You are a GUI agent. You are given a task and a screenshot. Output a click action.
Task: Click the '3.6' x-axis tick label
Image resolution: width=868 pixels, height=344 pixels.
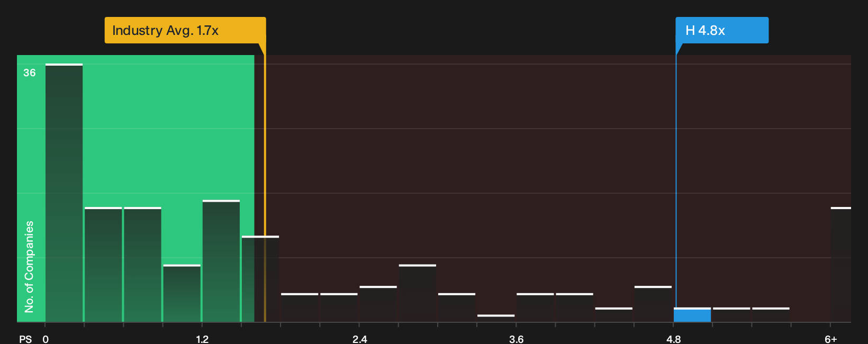517,339
